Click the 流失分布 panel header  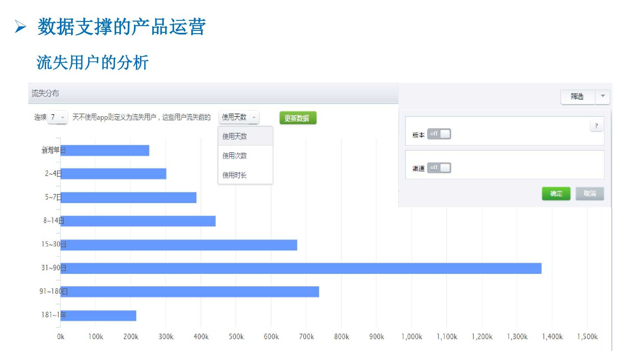tap(45, 93)
